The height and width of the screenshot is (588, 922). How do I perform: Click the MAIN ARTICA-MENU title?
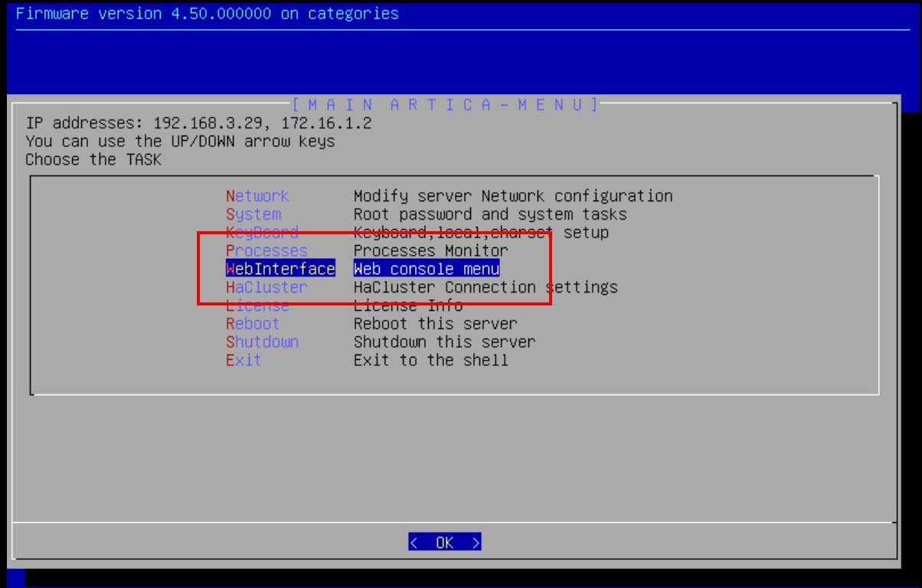[x=445, y=104]
